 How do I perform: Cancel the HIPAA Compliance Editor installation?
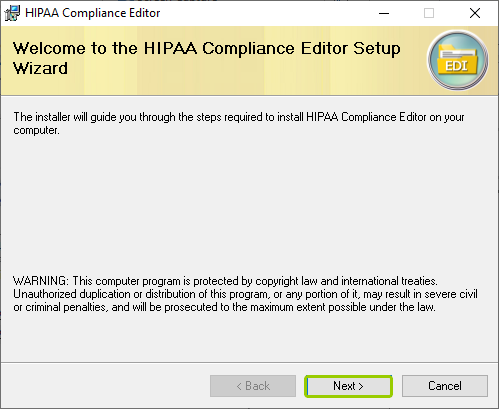pyautogui.click(x=445, y=386)
